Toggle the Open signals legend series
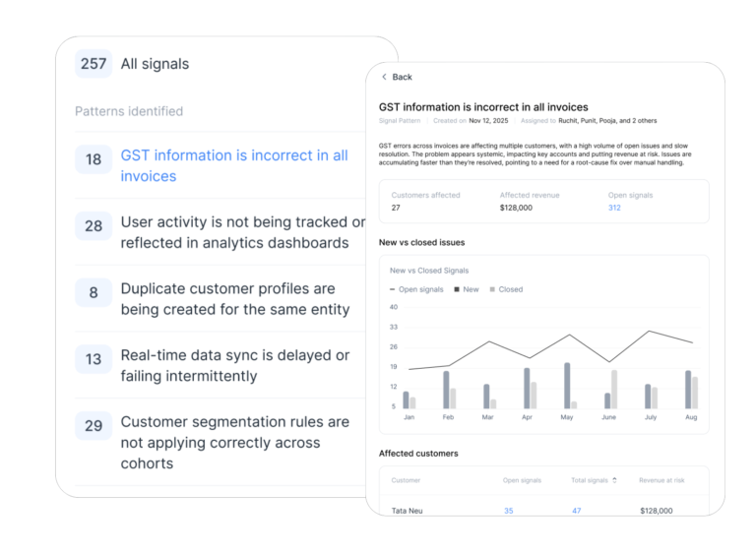This screenshot has width=756, height=553. [416, 289]
